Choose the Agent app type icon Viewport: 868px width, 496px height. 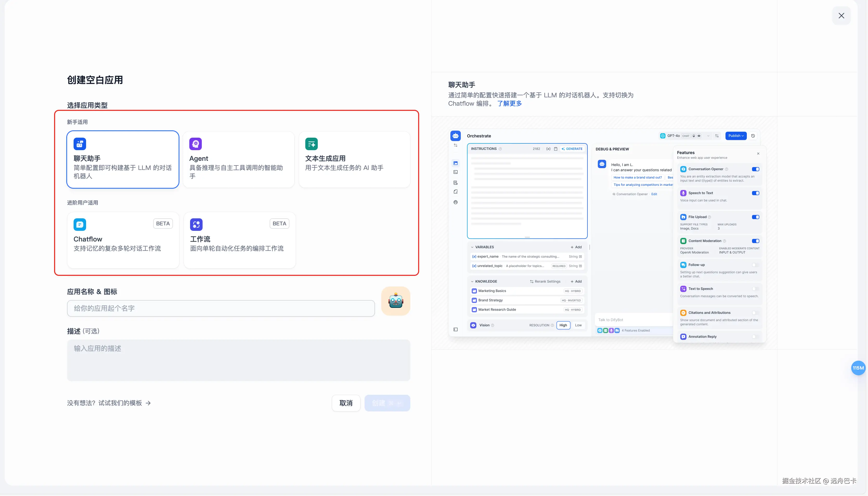coord(195,144)
